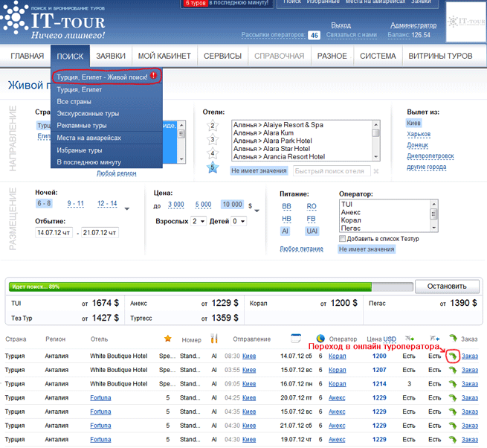Click '6 туров в последнюю минуту' banner
This screenshot has width=487, height=448.
tap(227, 3)
